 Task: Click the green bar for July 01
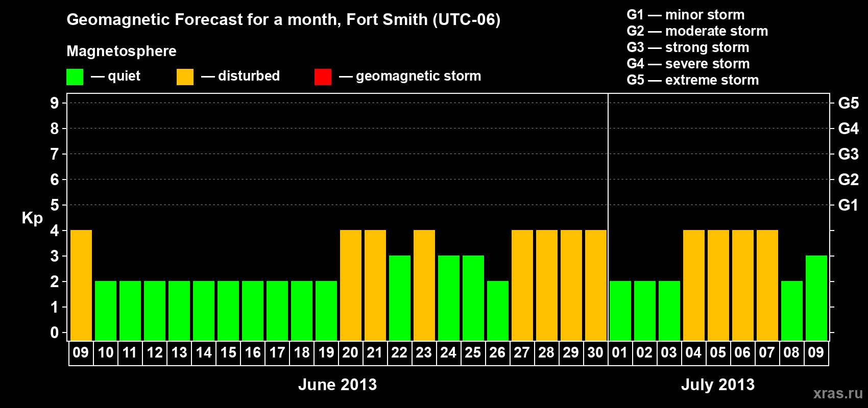[620, 311]
